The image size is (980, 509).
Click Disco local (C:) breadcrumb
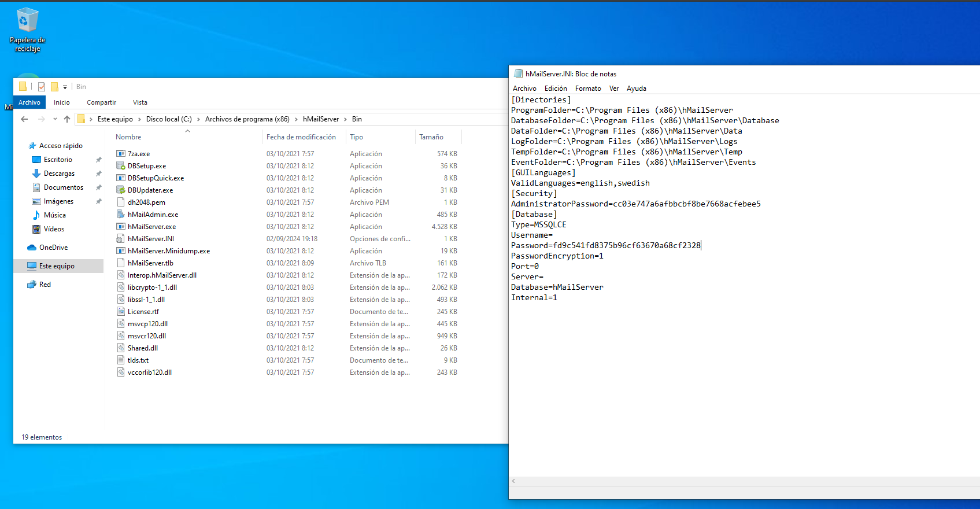pyautogui.click(x=169, y=119)
